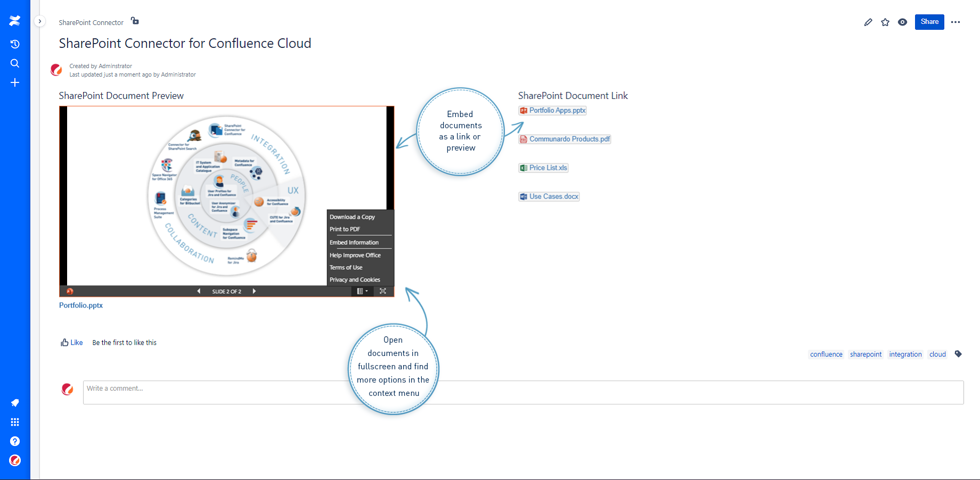Select the edit pencil to modify the page
This screenshot has width=980, height=480.
pyautogui.click(x=868, y=22)
